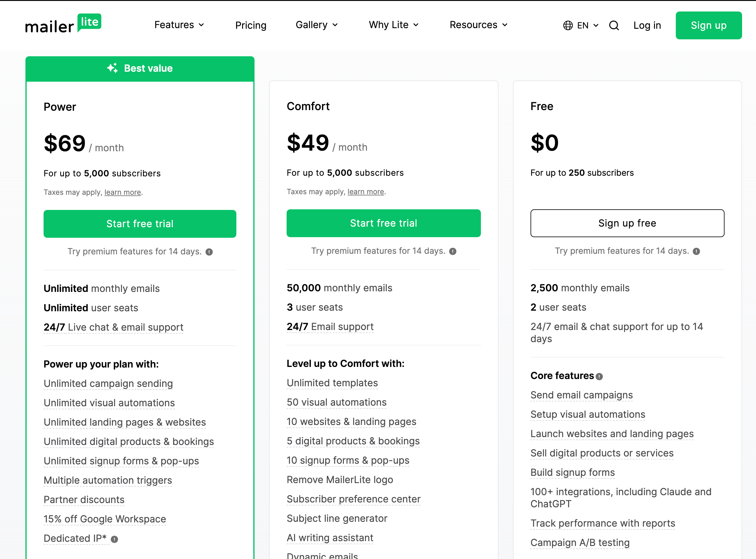756x559 pixels.
Task: Expand the Resources dropdown
Action: click(478, 25)
